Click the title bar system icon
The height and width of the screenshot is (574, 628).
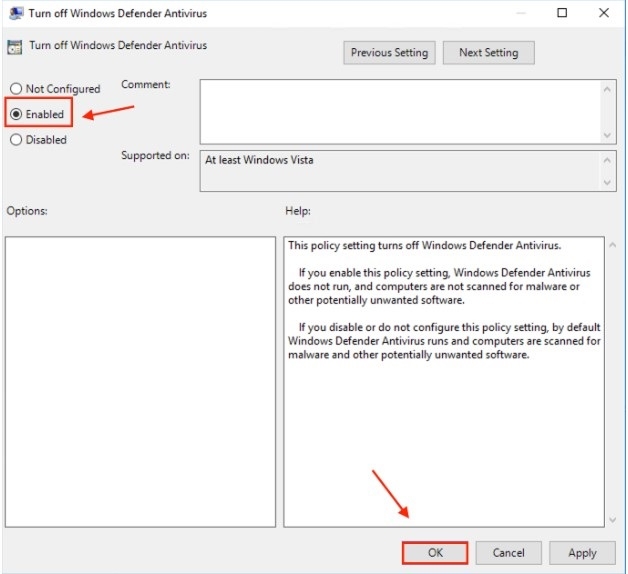point(15,13)
